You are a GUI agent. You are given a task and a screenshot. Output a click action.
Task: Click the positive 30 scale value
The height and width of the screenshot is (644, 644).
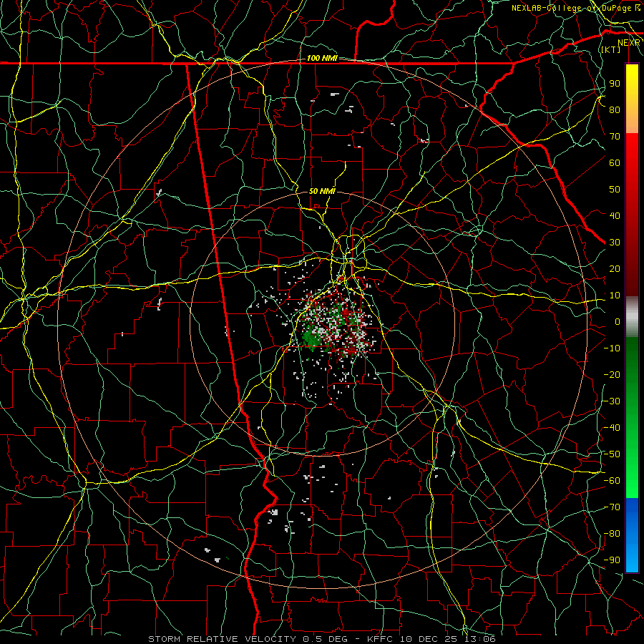(615, 243)
